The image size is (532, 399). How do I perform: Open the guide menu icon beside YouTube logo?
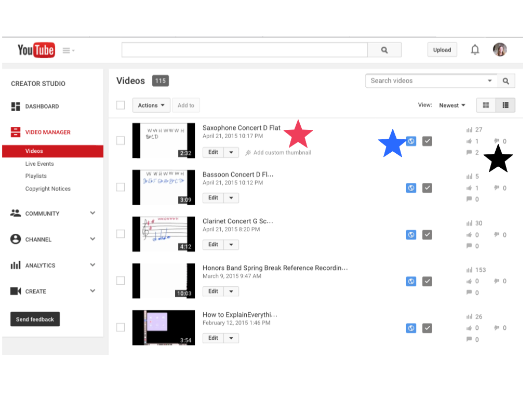click(x=68, y=50)
